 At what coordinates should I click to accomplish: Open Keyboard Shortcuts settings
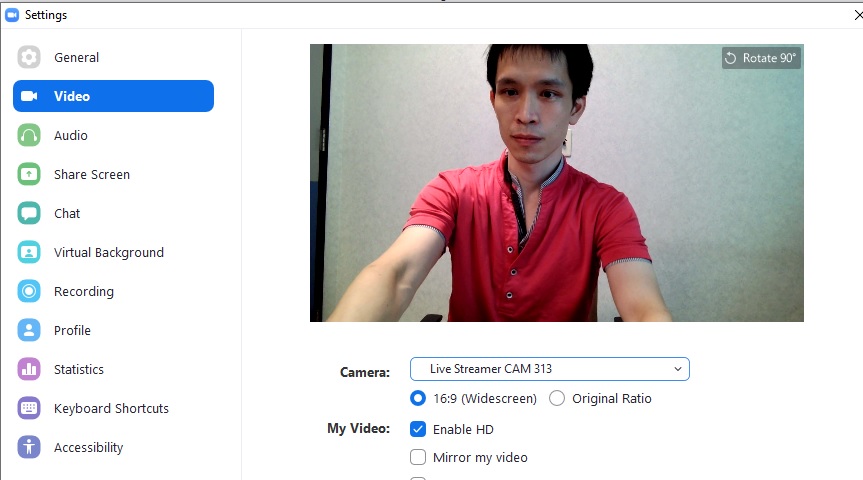113,408
